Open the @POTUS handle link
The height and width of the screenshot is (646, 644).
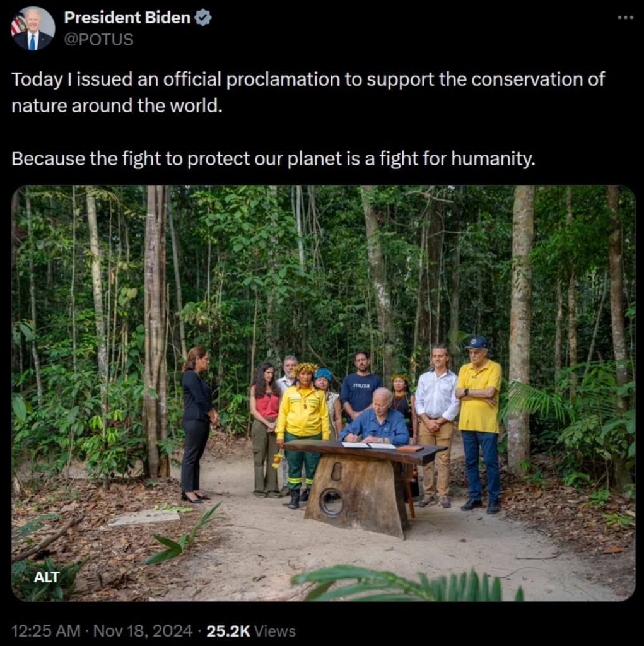coord(98,39)
